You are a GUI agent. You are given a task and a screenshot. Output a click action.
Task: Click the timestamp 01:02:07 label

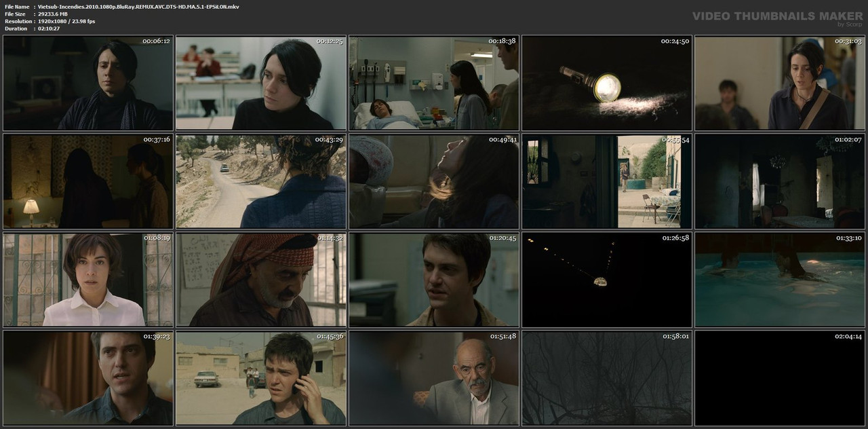click(848, 139)
